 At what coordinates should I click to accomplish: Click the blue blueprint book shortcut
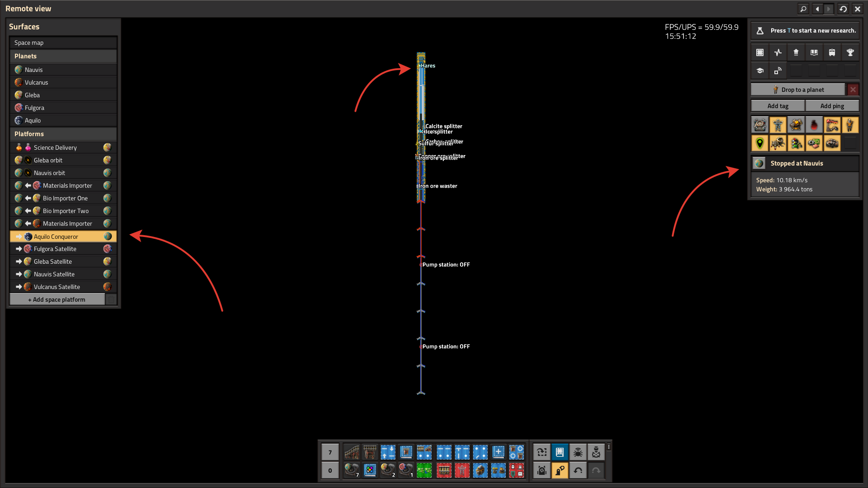click(560, 452)
